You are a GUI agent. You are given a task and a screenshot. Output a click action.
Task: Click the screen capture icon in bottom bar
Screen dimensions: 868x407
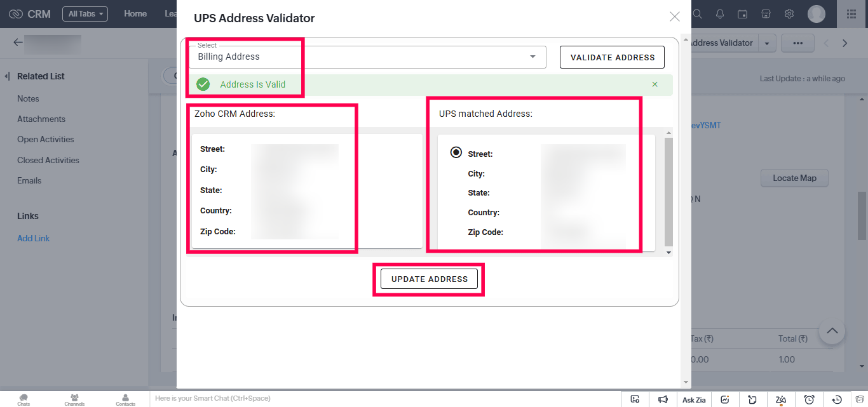point(635,399)
